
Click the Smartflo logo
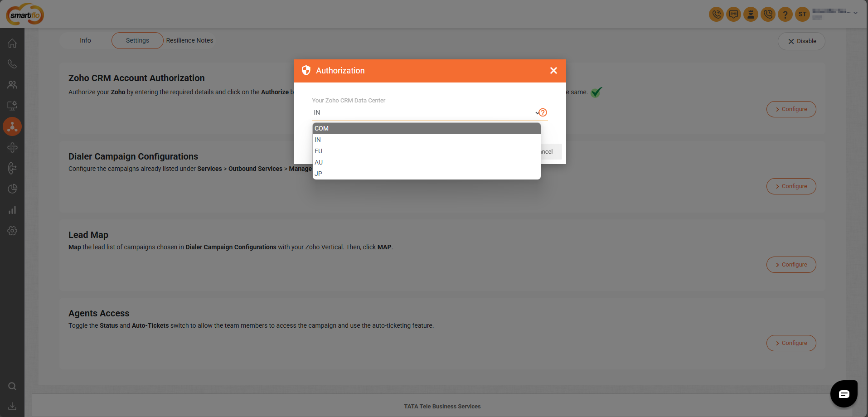click(25, 14)
